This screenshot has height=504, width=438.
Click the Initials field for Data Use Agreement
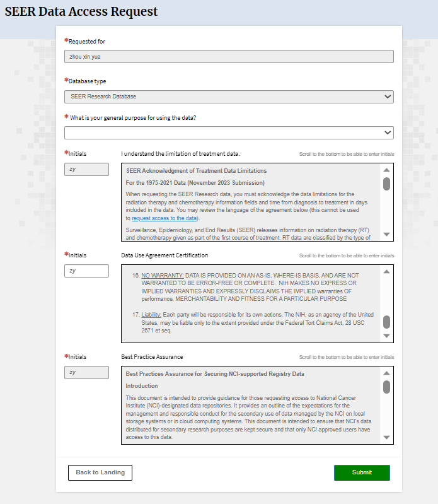click(x=86, y=271)
